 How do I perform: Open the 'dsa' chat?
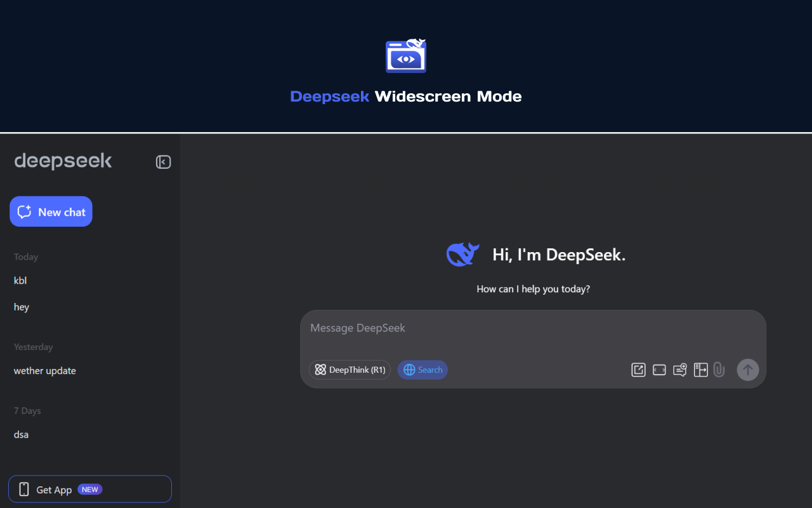21,435
